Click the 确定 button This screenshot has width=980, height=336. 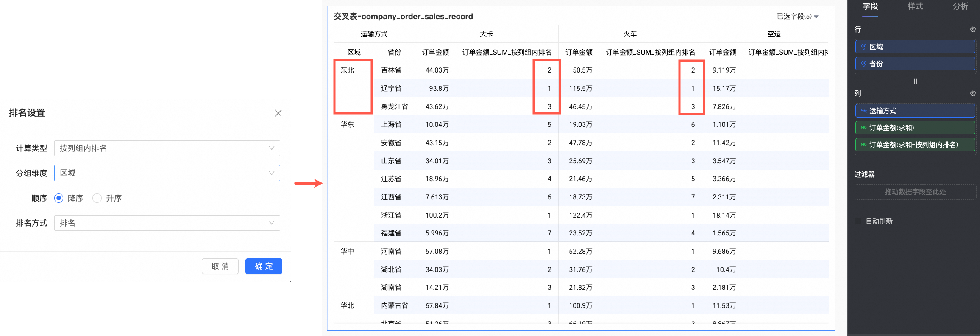tap(264, 266)
